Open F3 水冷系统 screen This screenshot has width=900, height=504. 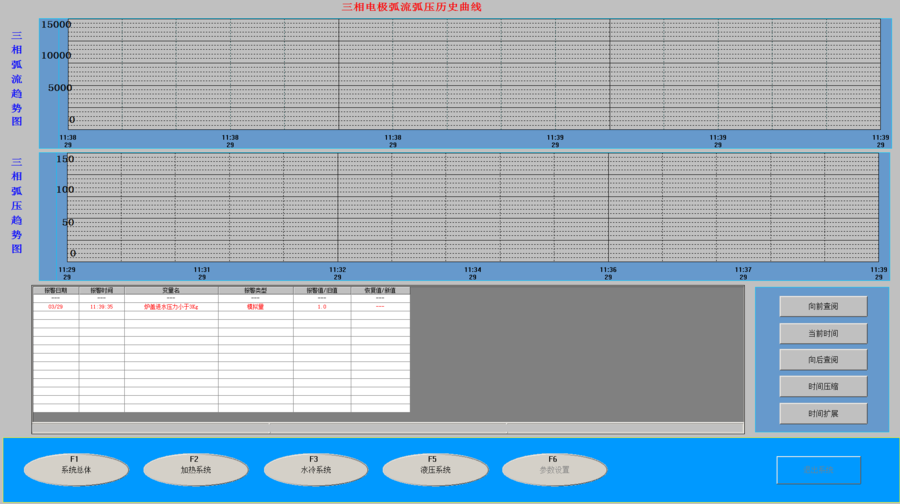click(x=316, y=469)
